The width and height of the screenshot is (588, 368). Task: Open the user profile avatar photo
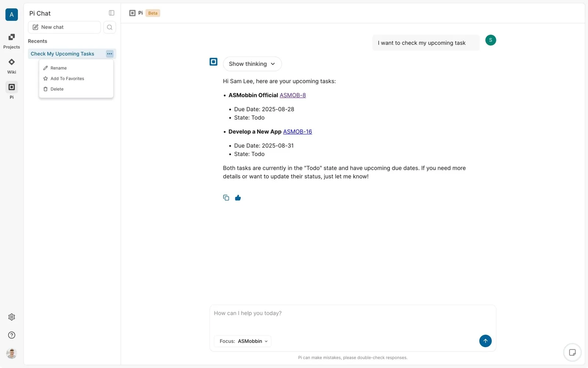tap(11, 354)
